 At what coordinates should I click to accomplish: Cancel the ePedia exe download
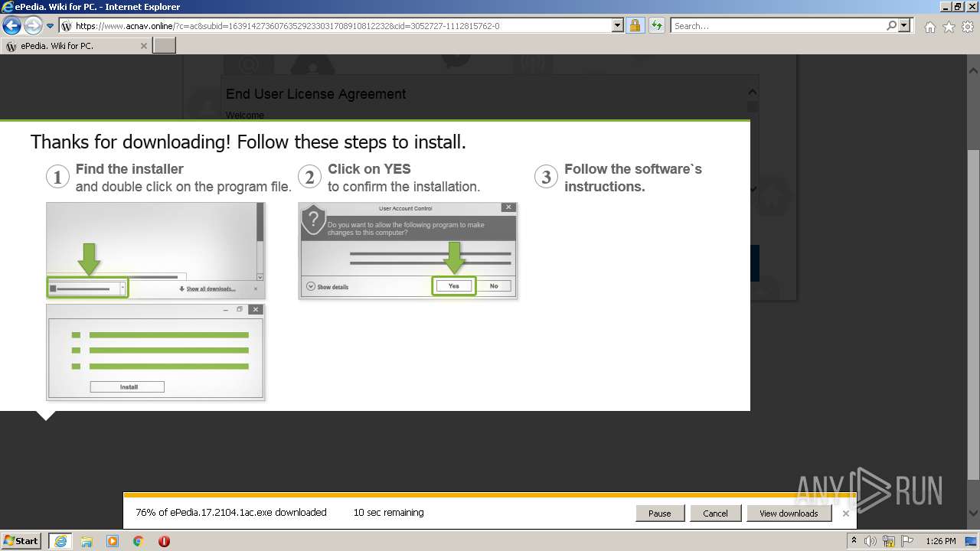pyautogui.click(x=715, y=514)
